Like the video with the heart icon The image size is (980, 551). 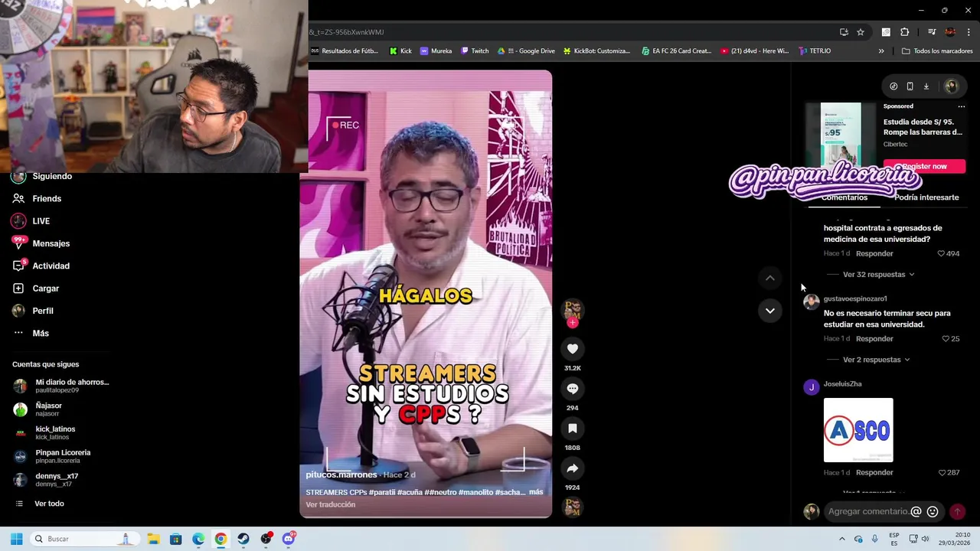click(572, 349)
